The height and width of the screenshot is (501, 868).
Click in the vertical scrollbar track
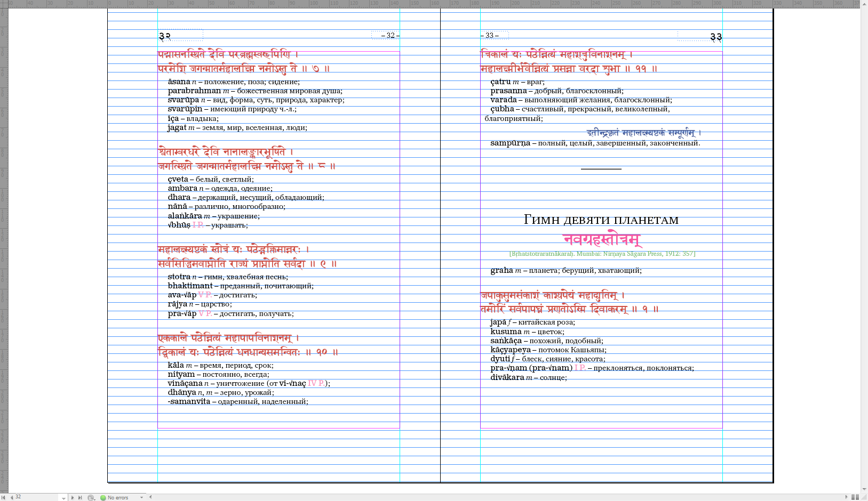pos(864,246)
